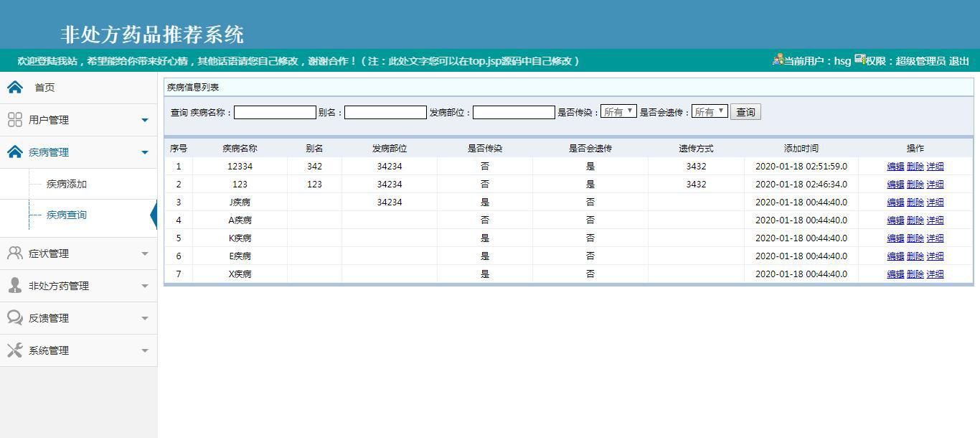The height and width of the screenshot is (438, 980).
Task: Click the timestamp 2020-01-18 02:51:59.0
Action: click(x=801, y=166)
